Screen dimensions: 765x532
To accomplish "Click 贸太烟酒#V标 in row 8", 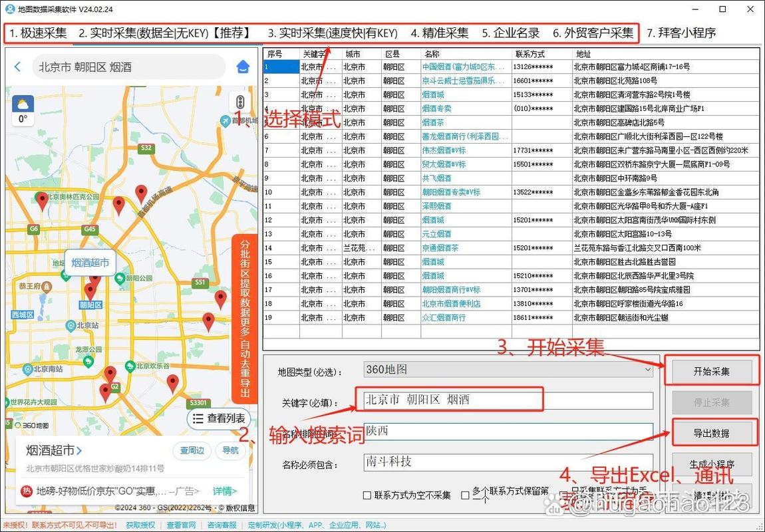I will 444,164.
